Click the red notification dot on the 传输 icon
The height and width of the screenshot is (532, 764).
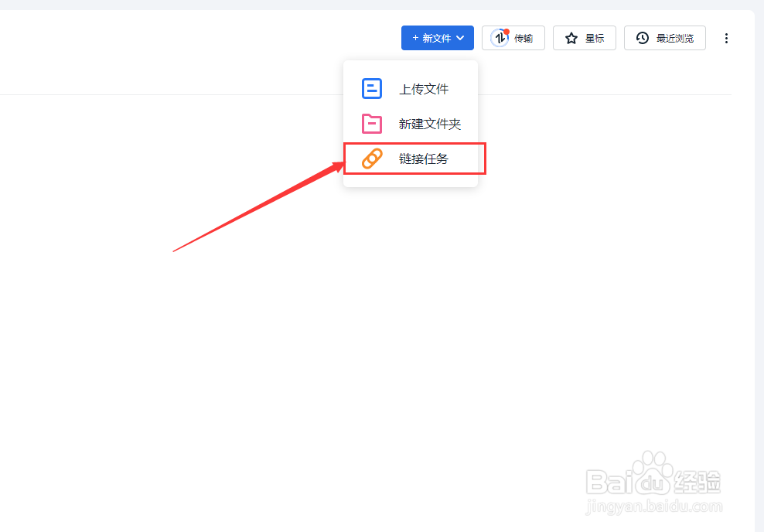click(507, 31)
